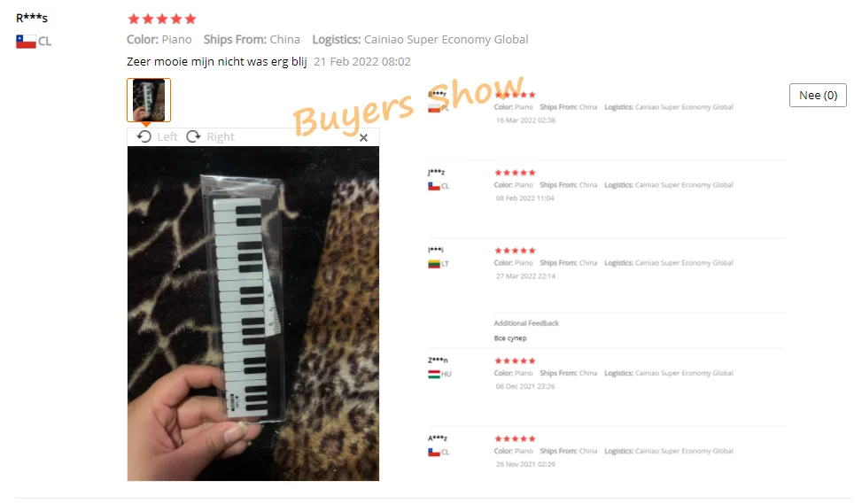
Task: Click the J***z reviewer name
Action: click(x=436, y=172)
